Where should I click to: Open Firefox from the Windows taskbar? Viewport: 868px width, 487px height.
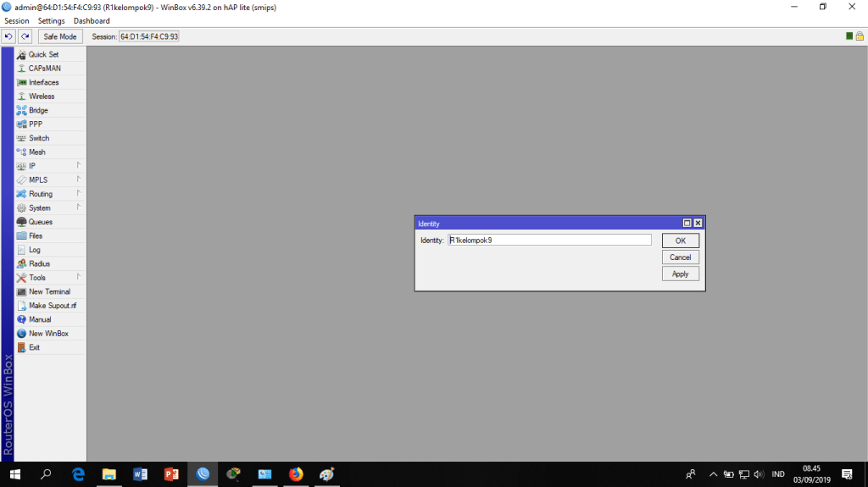pyautogui.click(x=296, y=474)
